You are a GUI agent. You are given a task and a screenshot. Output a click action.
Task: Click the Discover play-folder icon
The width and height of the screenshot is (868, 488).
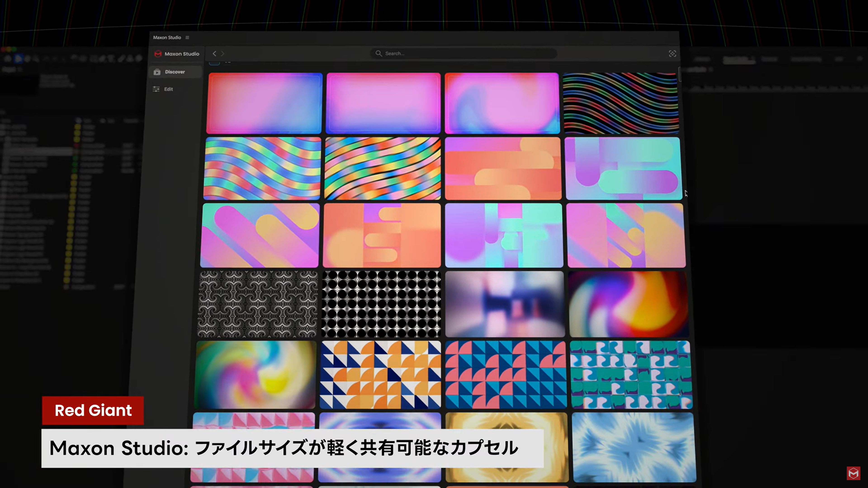click(x=157, y=72)
